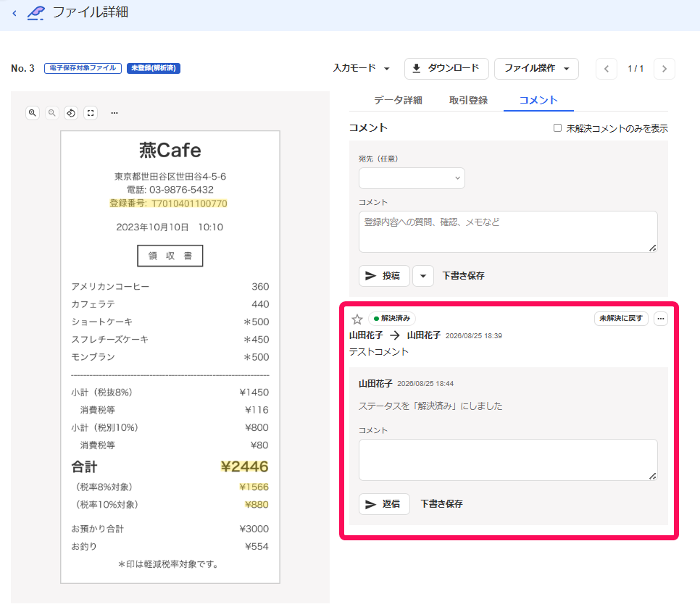The width and height of the screenshot is (700, 612).
Task: Zoom in on the receipt image
Action: coord(33,113)
